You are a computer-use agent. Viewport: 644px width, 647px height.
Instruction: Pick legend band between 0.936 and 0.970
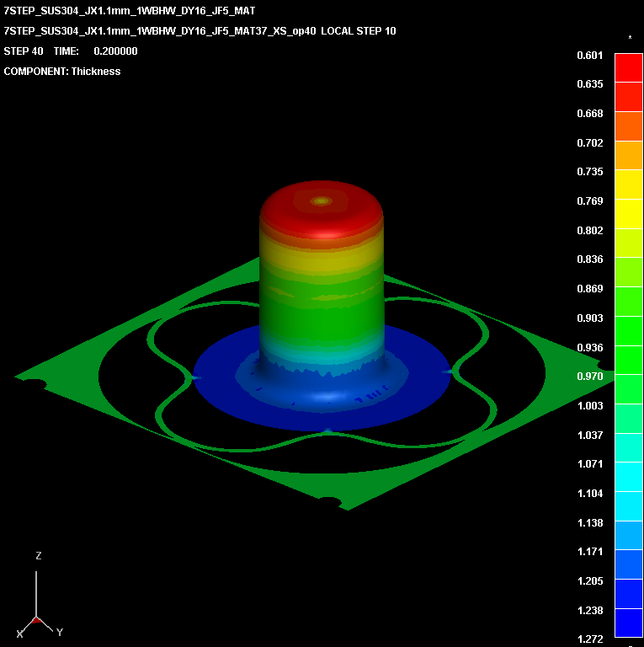629,361
